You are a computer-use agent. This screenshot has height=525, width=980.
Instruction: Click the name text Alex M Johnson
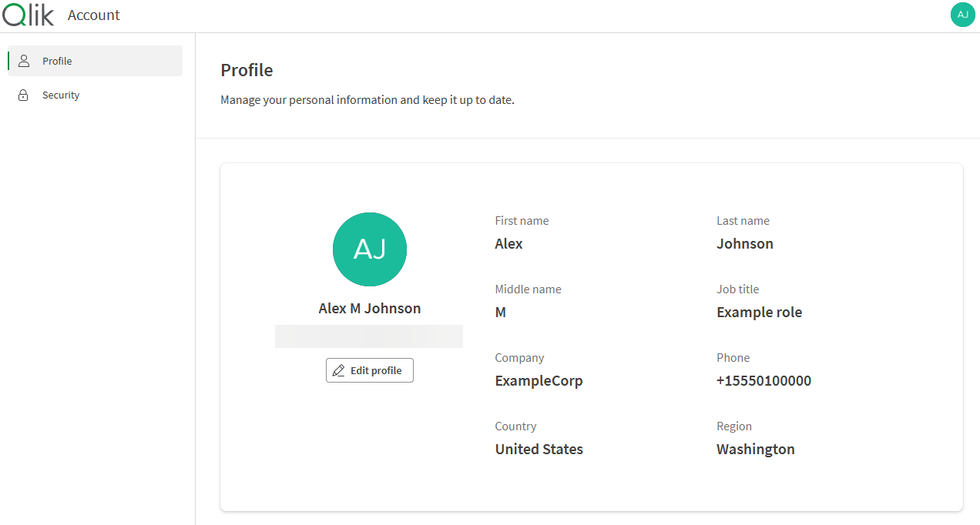pyautogui.click(x=370, y=308)
